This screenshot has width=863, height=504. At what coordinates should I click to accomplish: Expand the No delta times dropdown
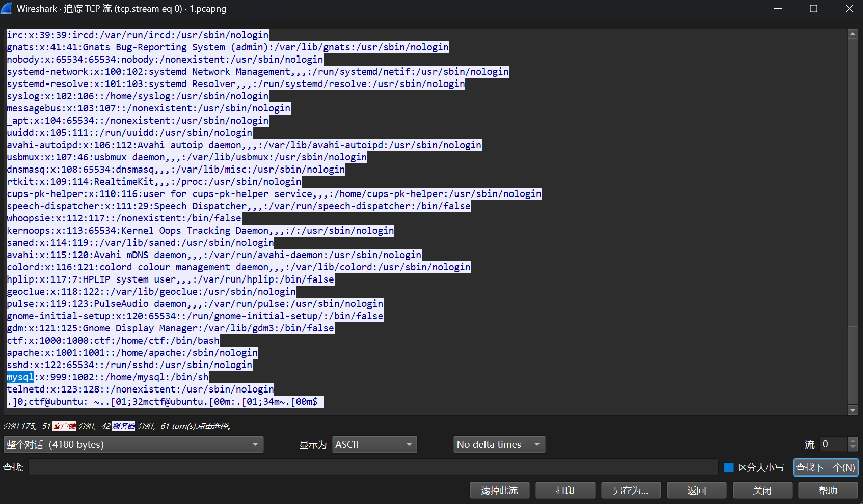tap(499, 444)
